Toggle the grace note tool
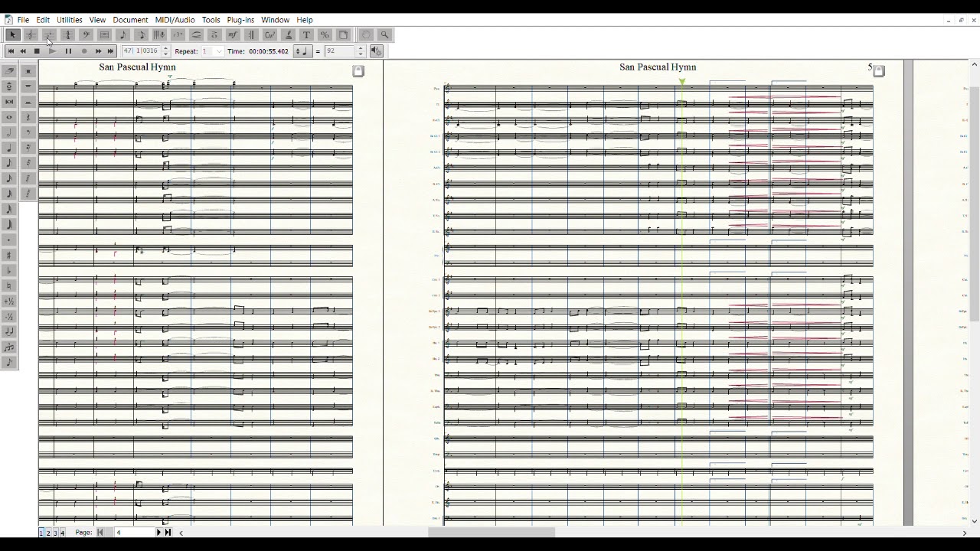980x551 pixels. 9,362
